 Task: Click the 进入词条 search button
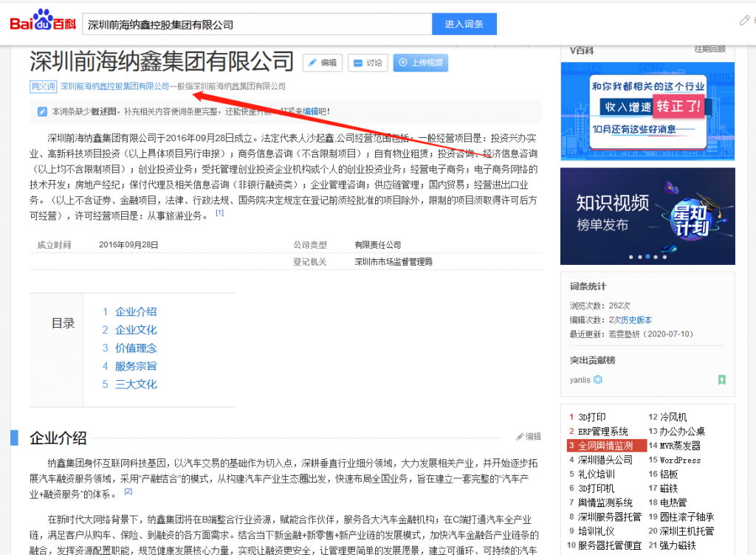464,24
